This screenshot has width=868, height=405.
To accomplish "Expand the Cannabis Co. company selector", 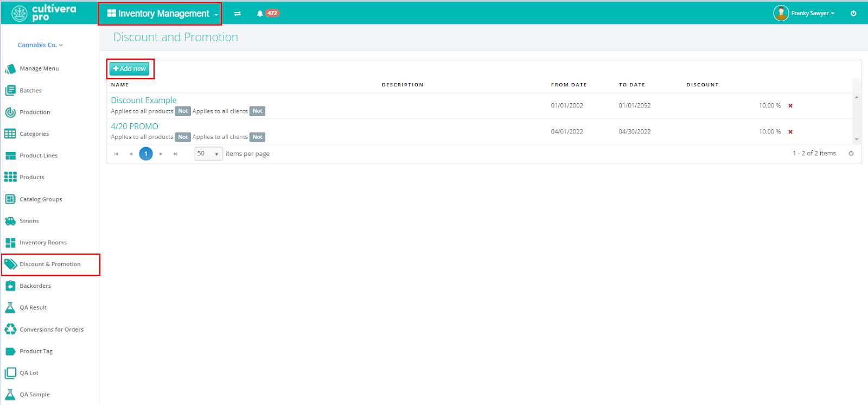I will pos(40,45).
